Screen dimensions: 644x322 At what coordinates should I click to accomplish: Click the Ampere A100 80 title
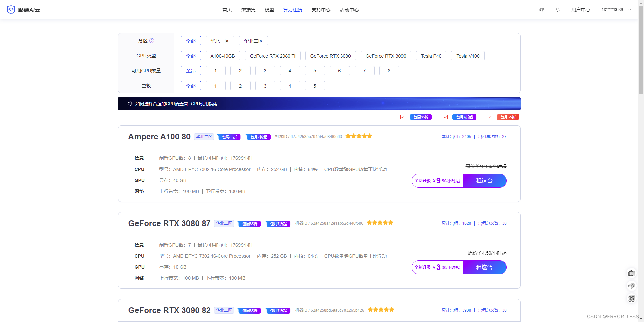(x=159, y=137)
